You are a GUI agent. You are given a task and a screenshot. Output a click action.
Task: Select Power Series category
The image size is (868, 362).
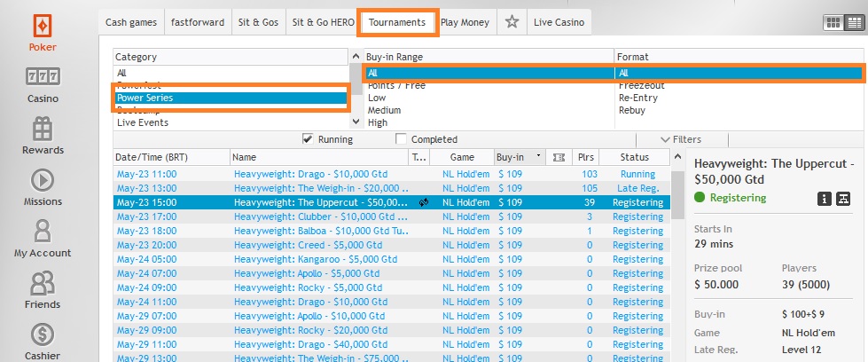231,98
